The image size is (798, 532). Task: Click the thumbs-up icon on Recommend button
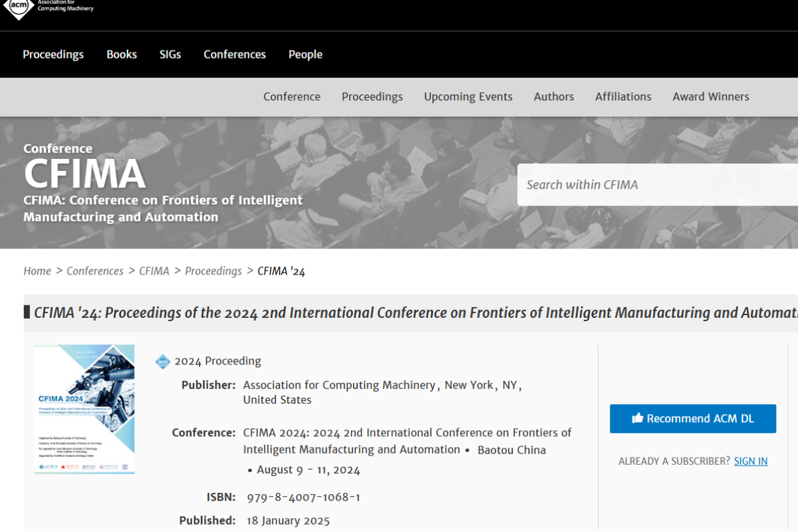click(638, 418)
